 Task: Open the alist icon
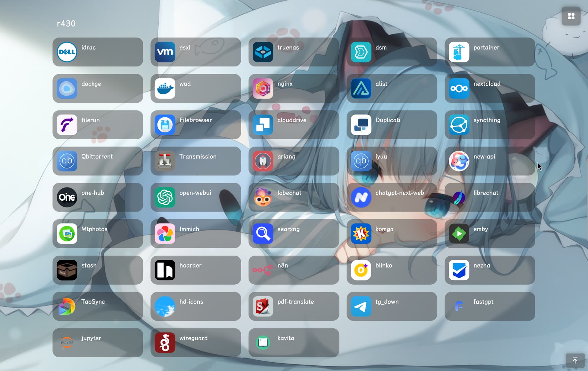(x=361, y=89)
